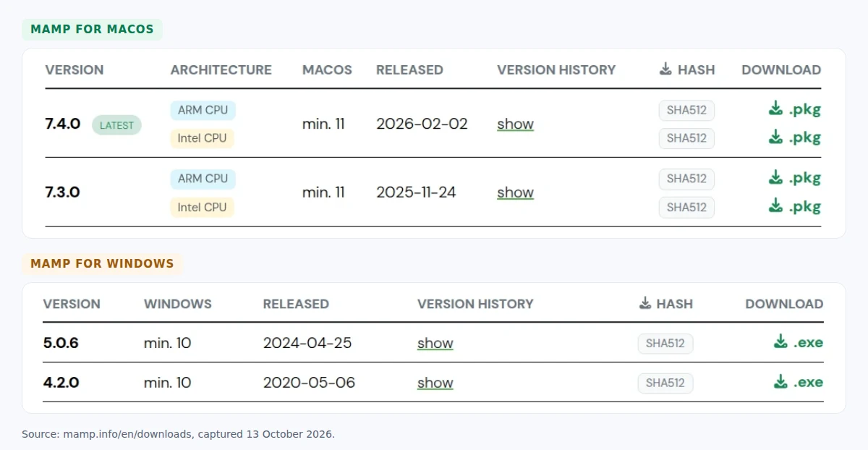Click the MAMP FOR MACOS section label

[x=92, y=30]
